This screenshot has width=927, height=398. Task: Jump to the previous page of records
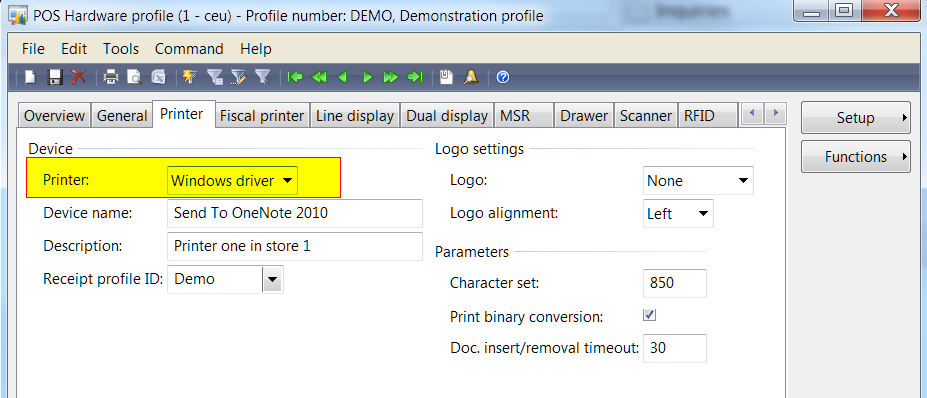[319, 77]
